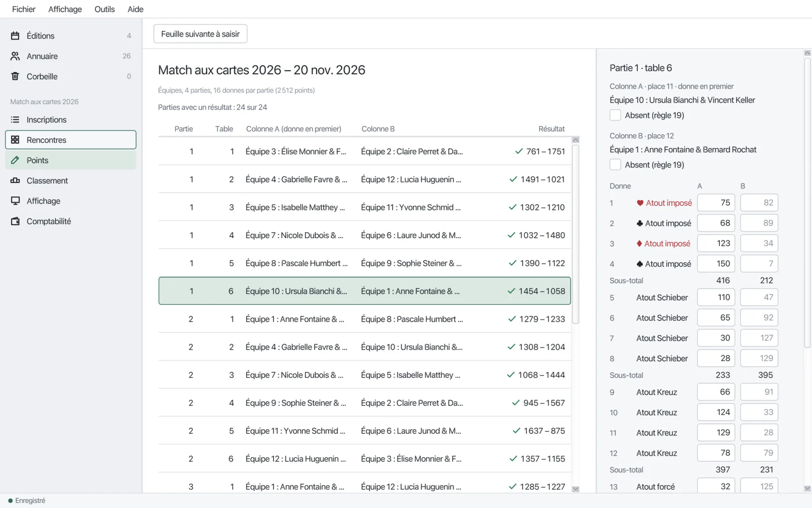
Task: Check Absent (règle 19) for Équipe 10
Action: pyautogui.click(x=615, y=115)
